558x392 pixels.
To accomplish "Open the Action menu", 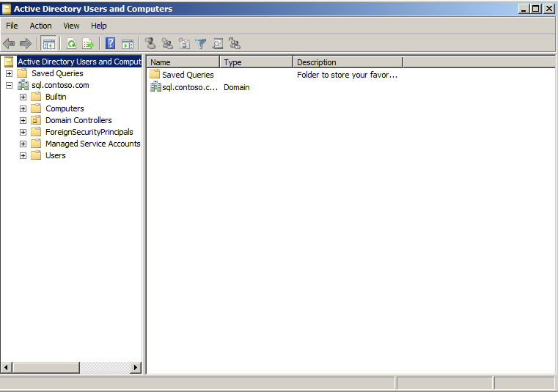I will pos(40,26).
